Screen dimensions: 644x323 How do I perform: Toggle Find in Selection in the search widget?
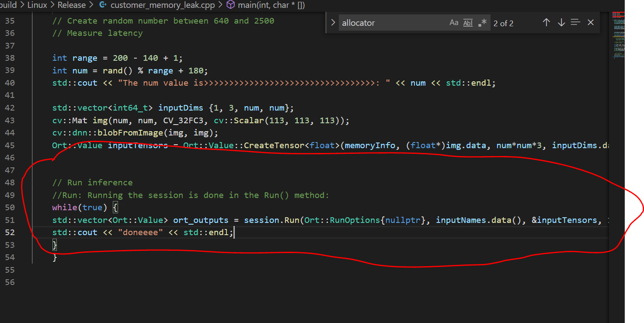tap(575, 22)
